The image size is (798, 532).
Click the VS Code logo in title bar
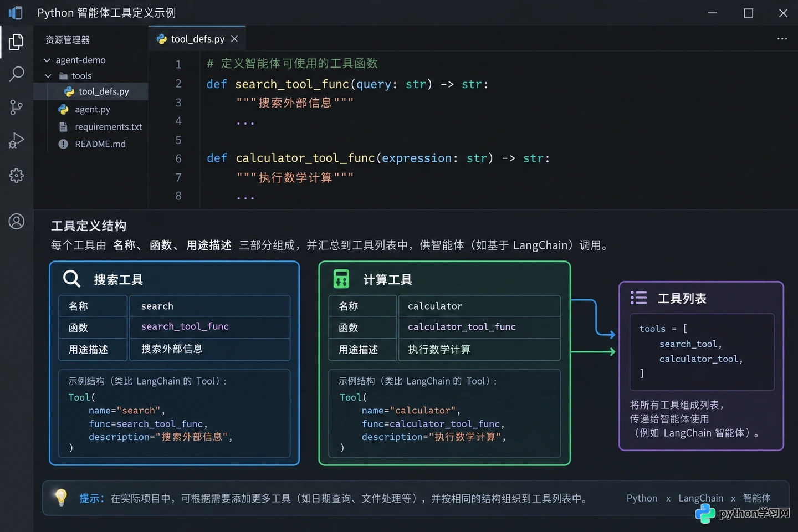16,13
